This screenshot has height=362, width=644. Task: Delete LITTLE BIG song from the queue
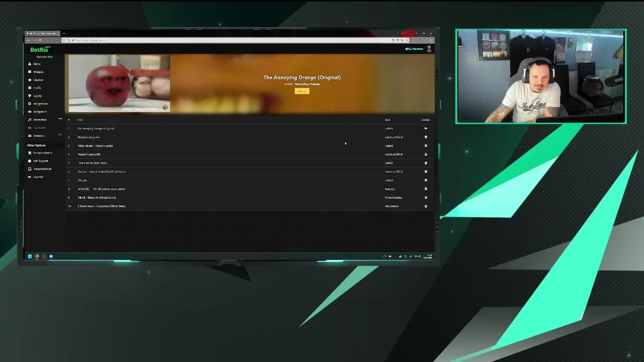pyautogui.click(x=426, y=189)
